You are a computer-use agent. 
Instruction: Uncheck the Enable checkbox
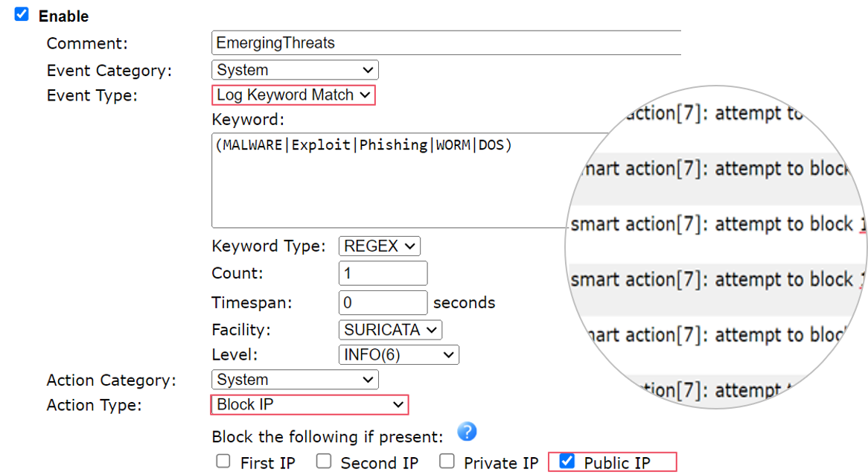(22, 15)
